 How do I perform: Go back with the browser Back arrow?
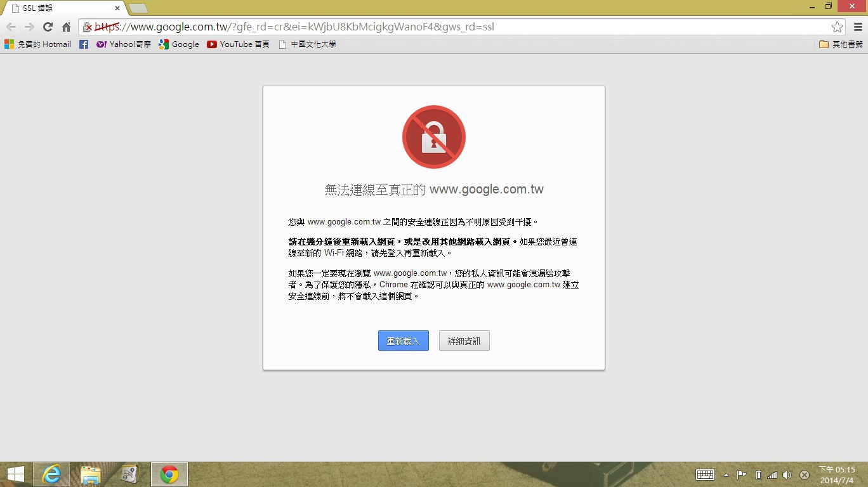(x=11, y=27)
